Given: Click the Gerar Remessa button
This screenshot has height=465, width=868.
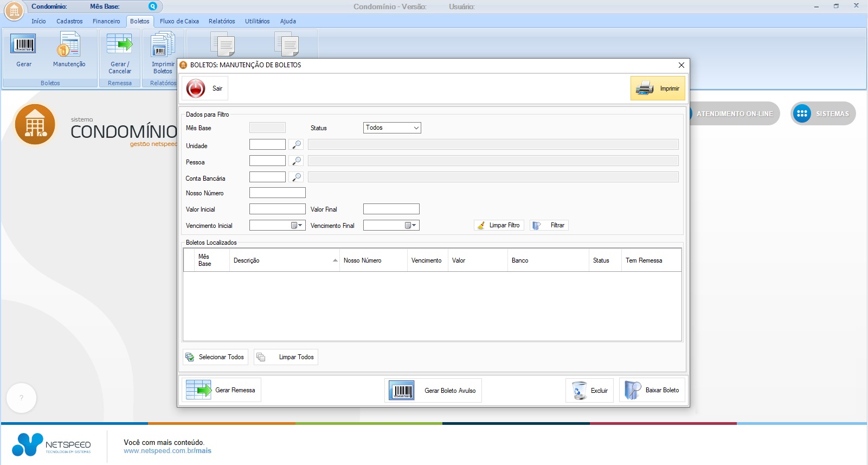Looking at the screenshot, I should (221, 390).
